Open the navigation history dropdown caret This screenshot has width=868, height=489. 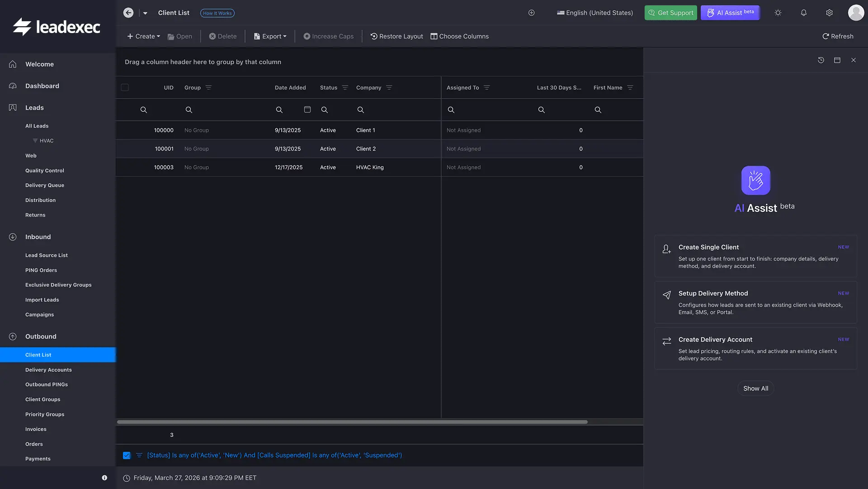tap(145, 13)
